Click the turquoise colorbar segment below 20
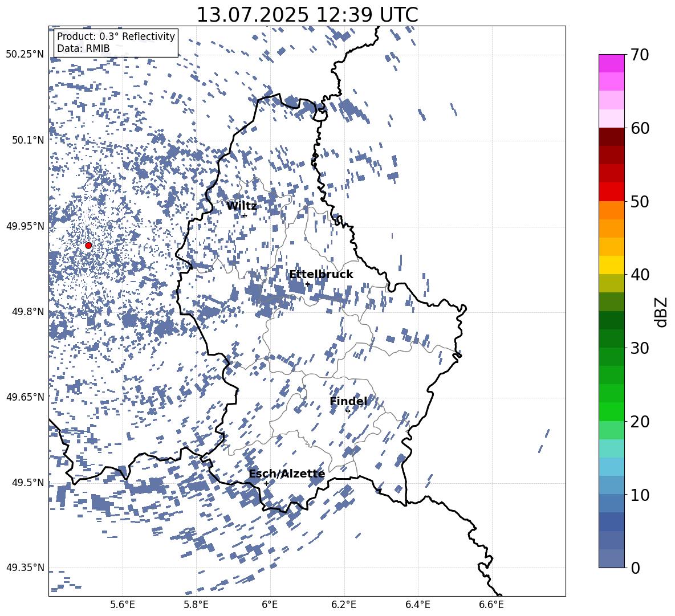This screenshot has width=675, height=616. point(611,448)
